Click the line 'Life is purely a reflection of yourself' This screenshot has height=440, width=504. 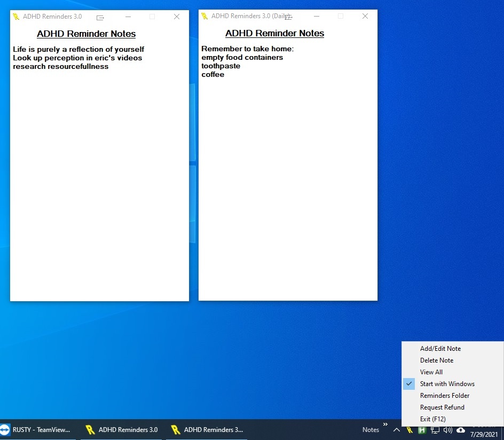(78, 49)
